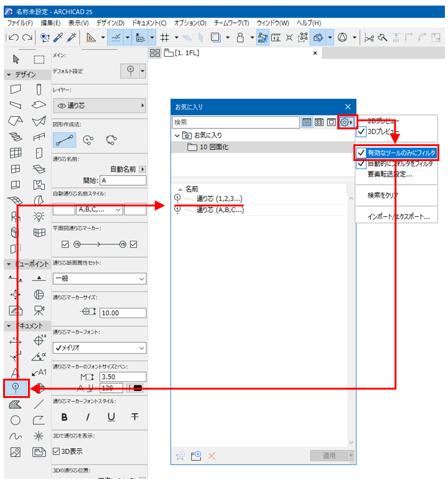Viewport: 448px width, 480px height.
Task: Select 10 図面化 folder
Action: (214, 147)
